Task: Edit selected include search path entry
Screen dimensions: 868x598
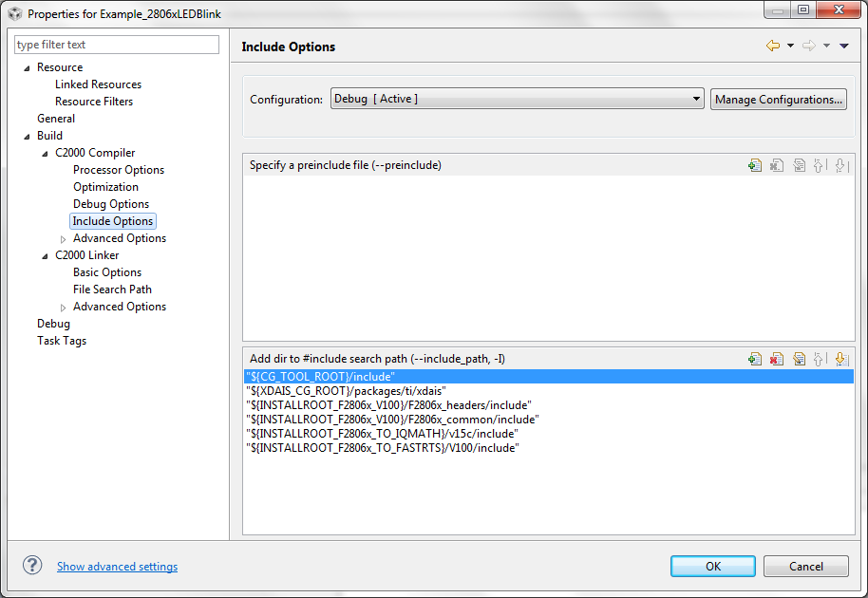Action: [799, 359]
